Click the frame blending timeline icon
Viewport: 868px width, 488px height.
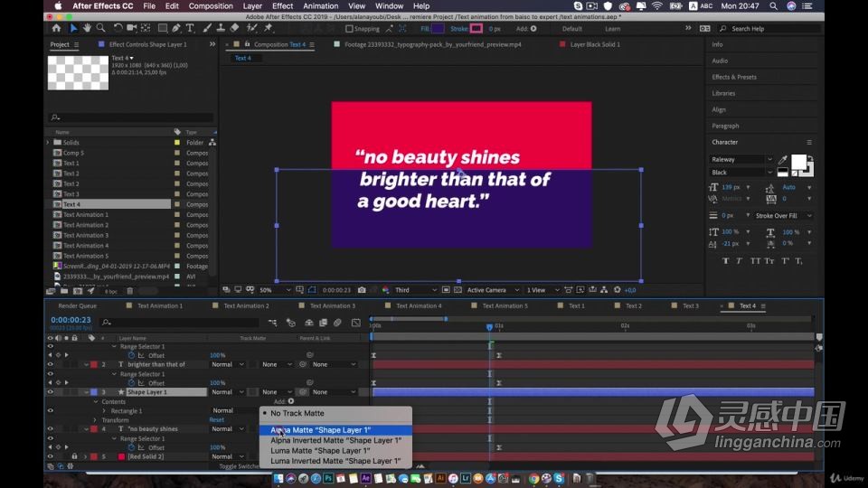click(x=324, y=323)
